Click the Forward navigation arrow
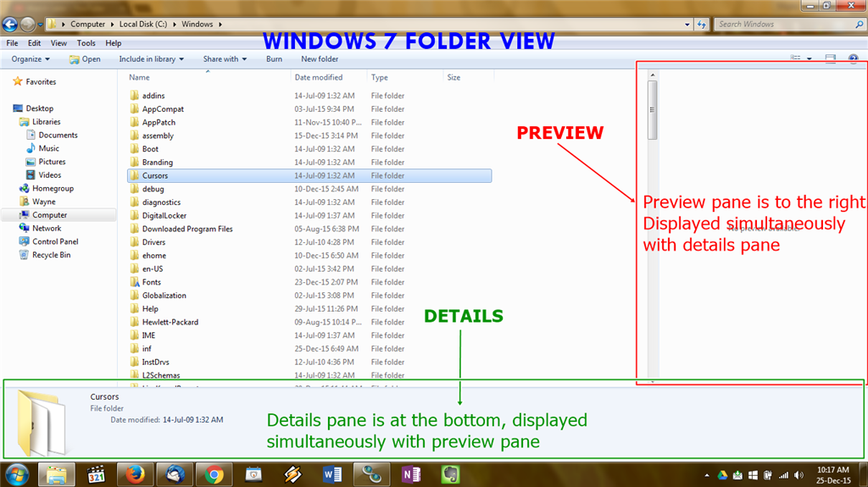Image resolution: width=868 pixels, height=487 pixels. click(27, 25)
